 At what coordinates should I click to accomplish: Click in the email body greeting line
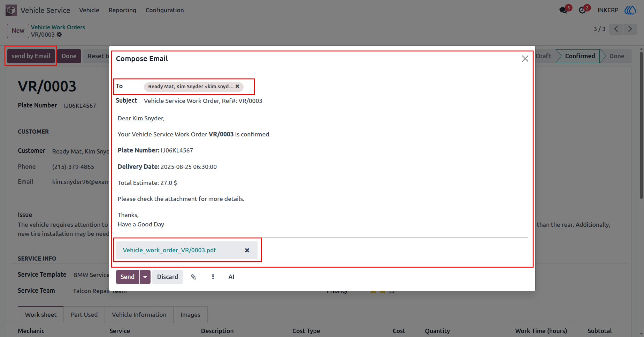141,118
